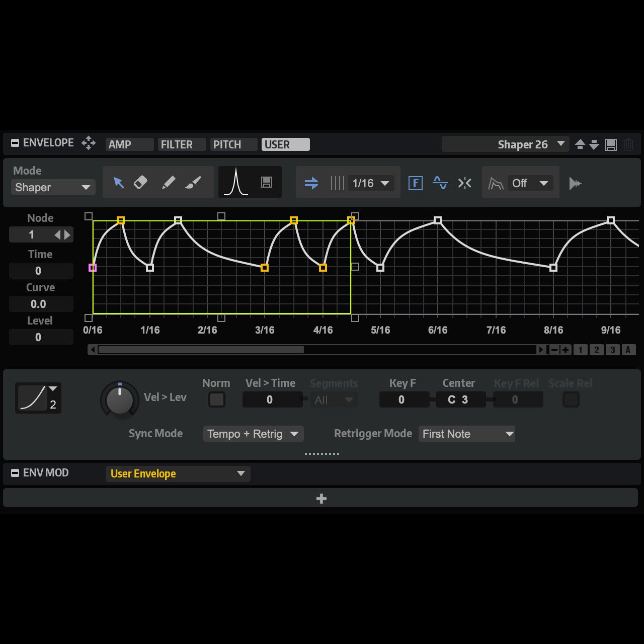Save preset with floppy disk icon
The image size is (644, 644).
(611, 144)
